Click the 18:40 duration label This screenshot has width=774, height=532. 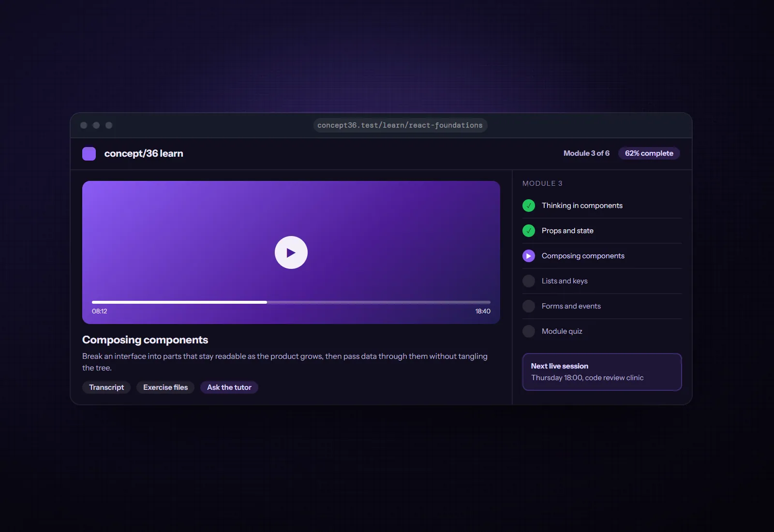point(483,311)
